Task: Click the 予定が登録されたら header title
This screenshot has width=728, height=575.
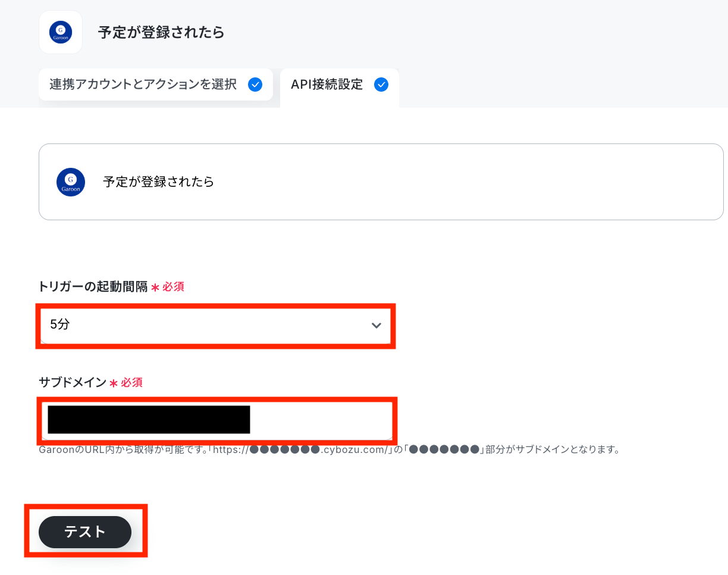Action: click(x=161, y=32)
